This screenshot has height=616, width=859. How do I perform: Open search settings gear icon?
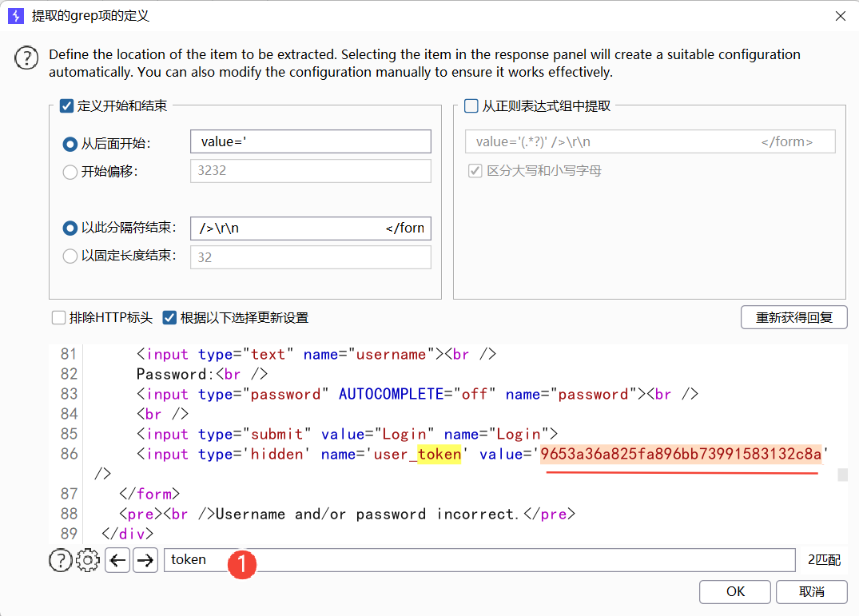click(88, 560)
